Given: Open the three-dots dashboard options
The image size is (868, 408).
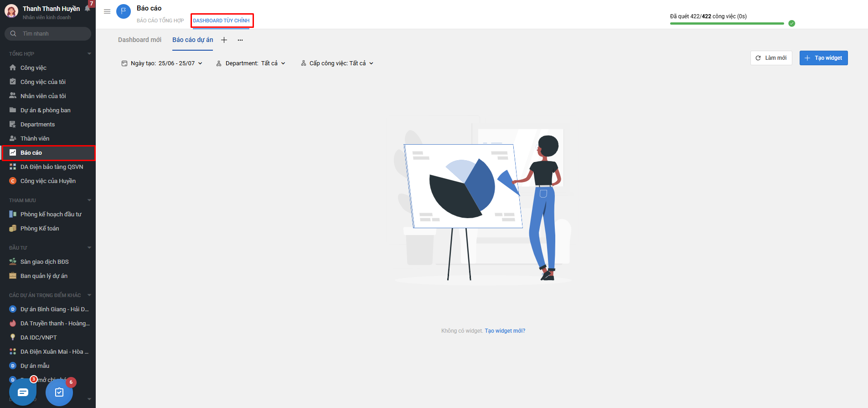Looking at the screenshot, I should pyautogui.click(x=240, y=40).
